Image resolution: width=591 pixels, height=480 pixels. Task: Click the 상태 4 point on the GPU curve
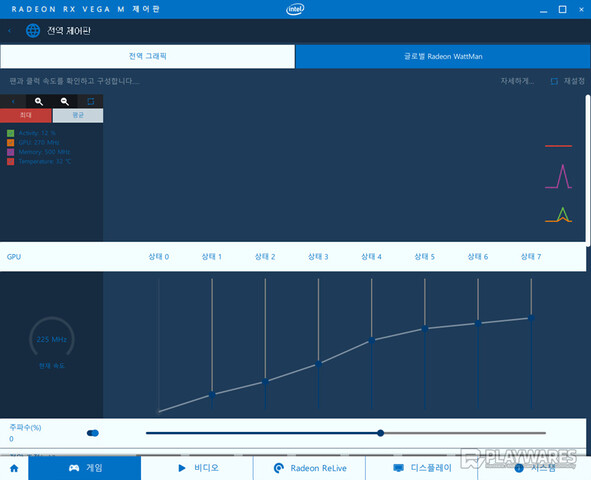click(372, 340)
